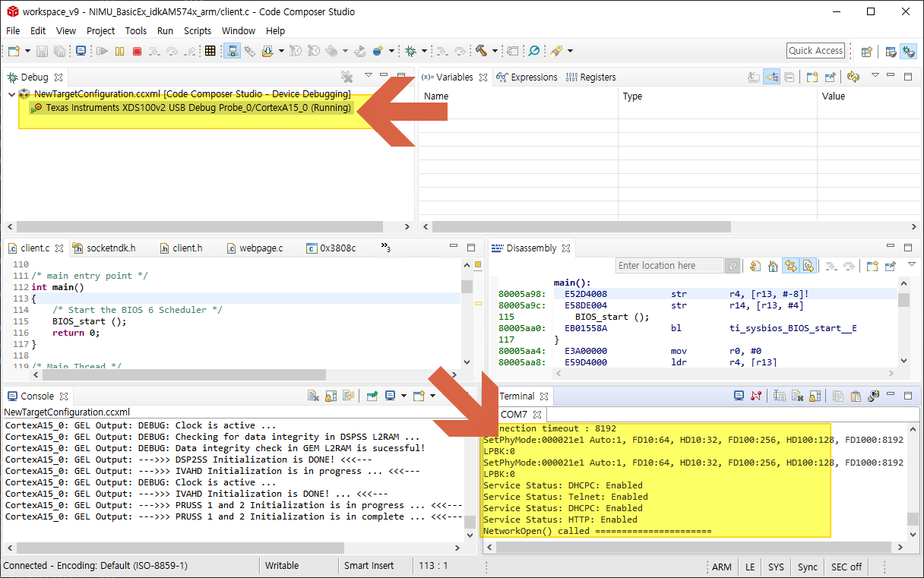
Task: Click the Terminal vertical scrollbar thumb
Action: click(x=913, y=518)
